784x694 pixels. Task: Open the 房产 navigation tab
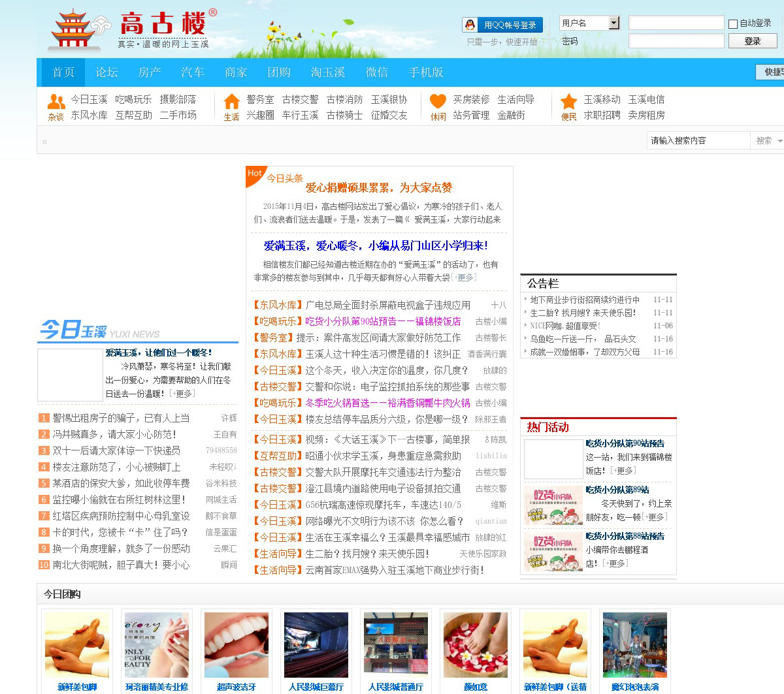pyautogui.click(x=150, y=72)
